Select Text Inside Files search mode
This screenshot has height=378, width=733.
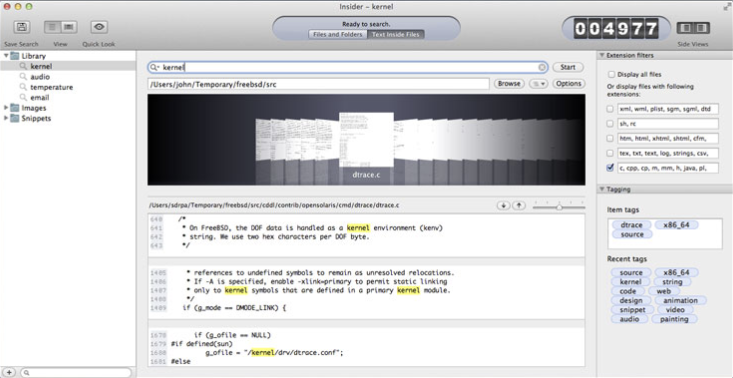[x=396, y=35]
